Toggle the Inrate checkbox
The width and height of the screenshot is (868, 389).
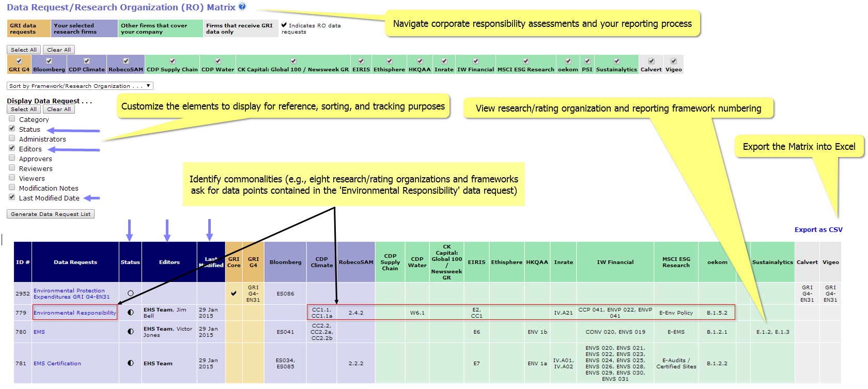pos(444,61)
